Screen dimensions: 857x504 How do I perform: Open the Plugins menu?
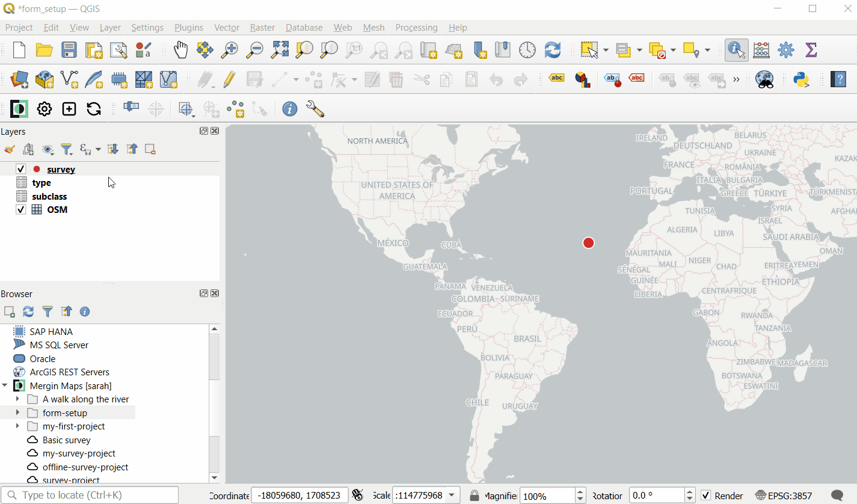click(x=189, y=28)
